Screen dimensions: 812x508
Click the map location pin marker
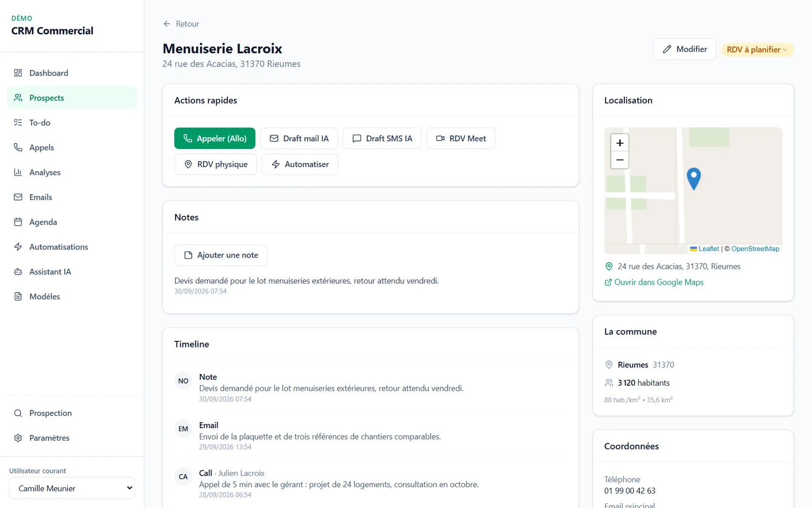click(x=694, y=179)
